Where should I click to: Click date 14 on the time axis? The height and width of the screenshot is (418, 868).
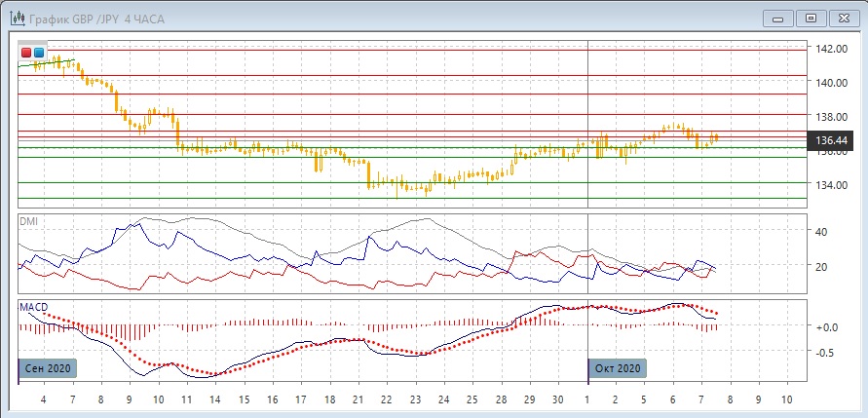coord(215,399)
